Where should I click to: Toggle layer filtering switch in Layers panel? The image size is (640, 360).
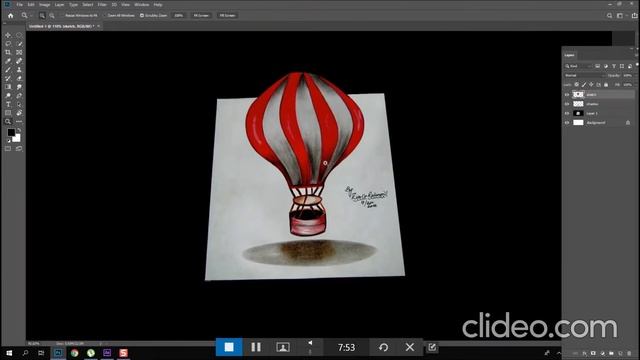637,65
